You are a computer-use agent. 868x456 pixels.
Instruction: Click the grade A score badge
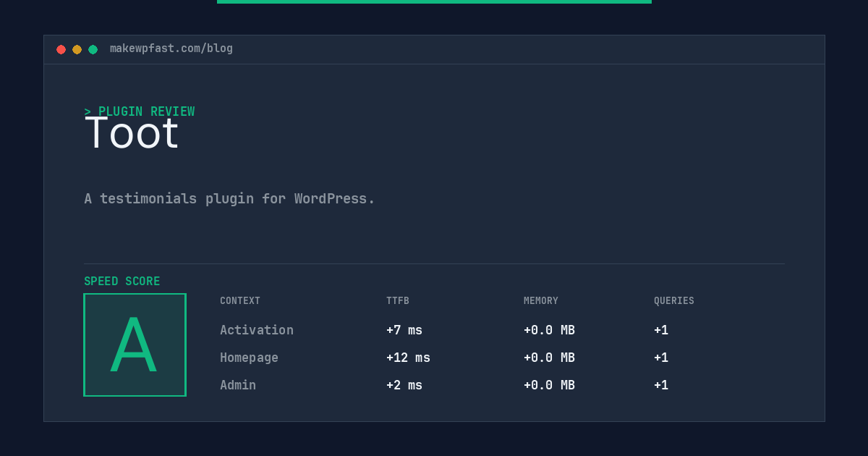[135, 345]
